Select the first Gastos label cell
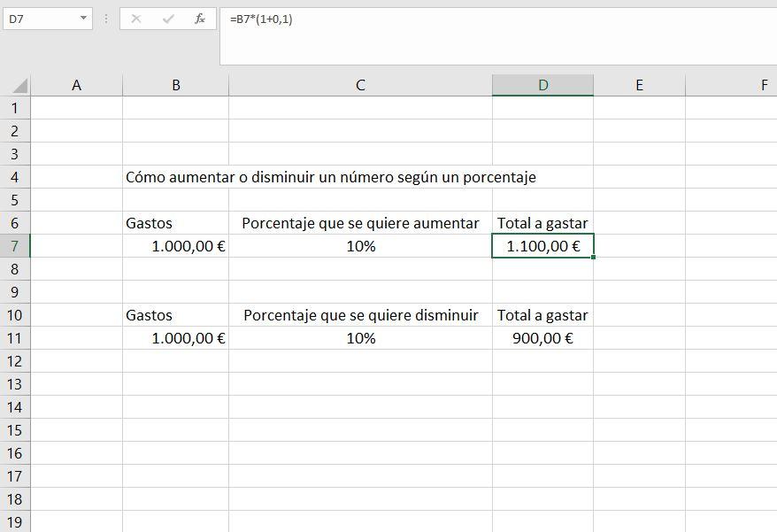Viewport: 777px width, 532px height. (175, 223)
